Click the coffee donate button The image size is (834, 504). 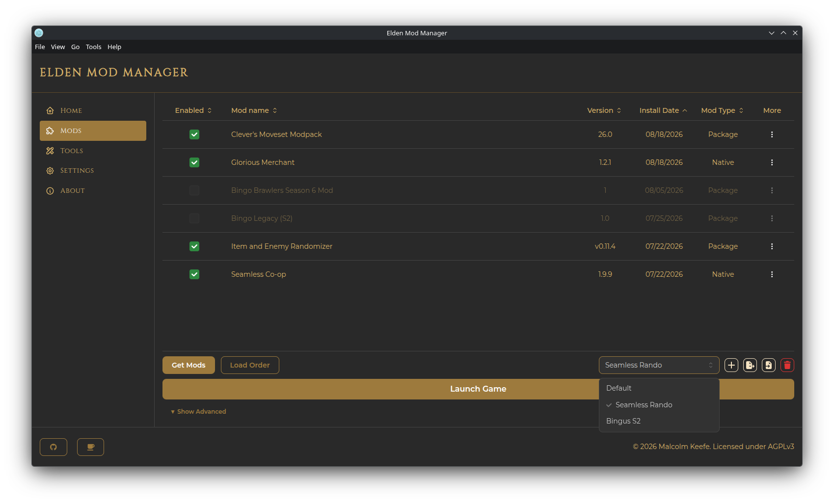[x=90, y=447]
